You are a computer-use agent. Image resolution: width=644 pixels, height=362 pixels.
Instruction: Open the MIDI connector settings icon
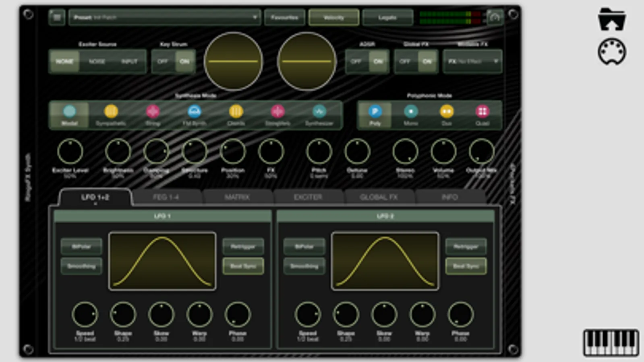pyautogui.click(x=612, y=51)
